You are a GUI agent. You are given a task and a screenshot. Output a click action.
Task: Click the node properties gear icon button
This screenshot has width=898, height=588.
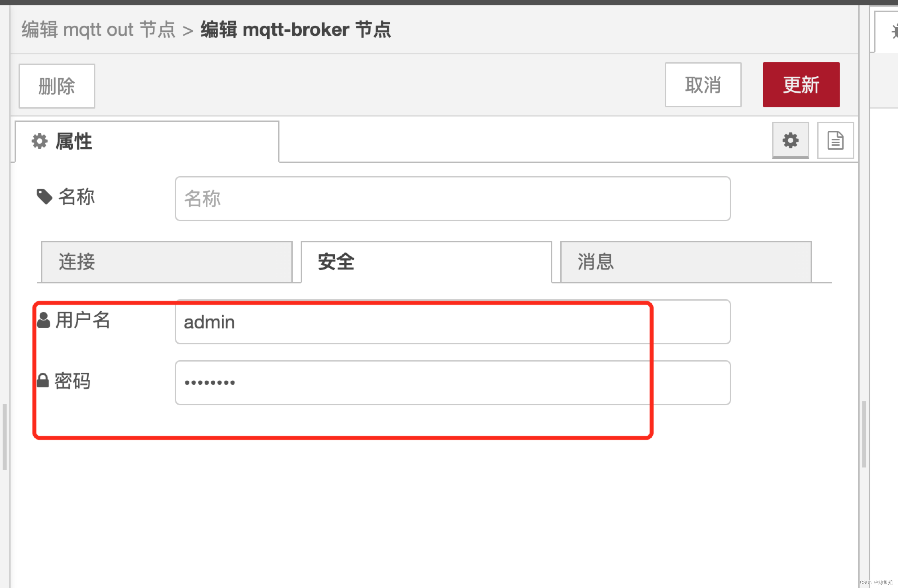(x=790, y=140)
